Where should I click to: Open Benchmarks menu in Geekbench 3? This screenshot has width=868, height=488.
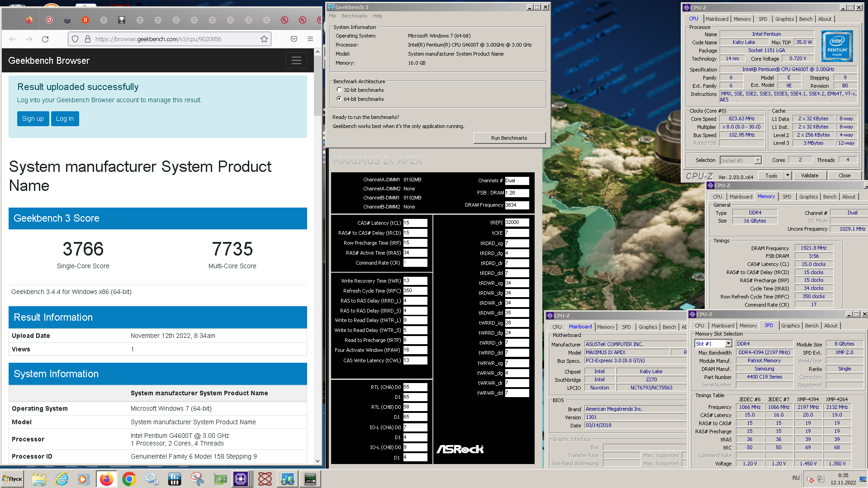[354, 16]
